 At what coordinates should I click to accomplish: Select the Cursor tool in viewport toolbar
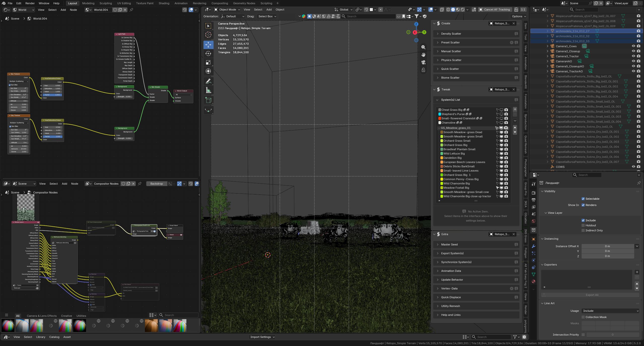(x=208, y=35)
